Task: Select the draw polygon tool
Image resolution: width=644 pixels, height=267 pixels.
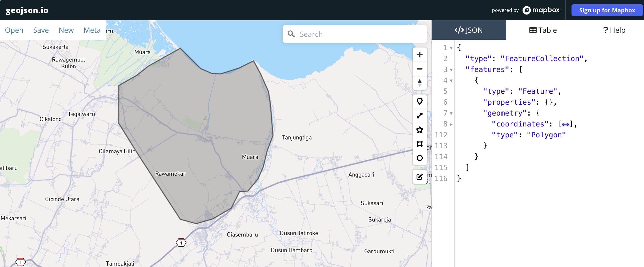Action: click(x=419, y=130)
